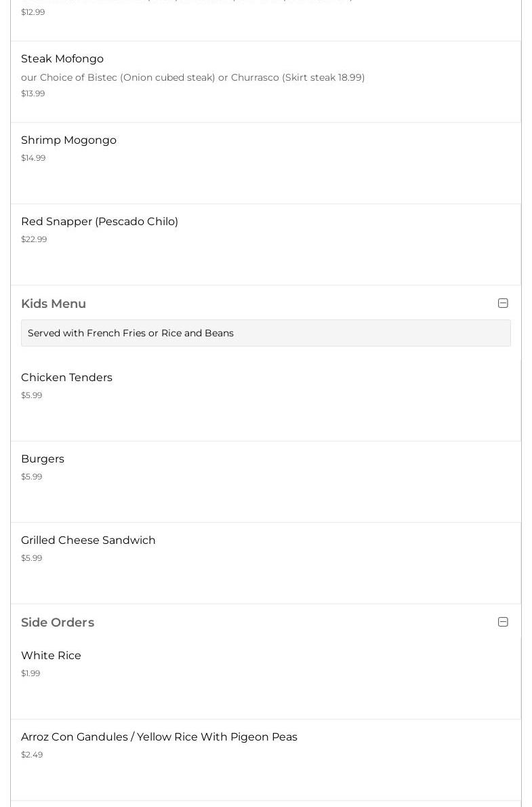Click the Kids Menu heading
The image size is (532, 807).
tap(54, 304)
